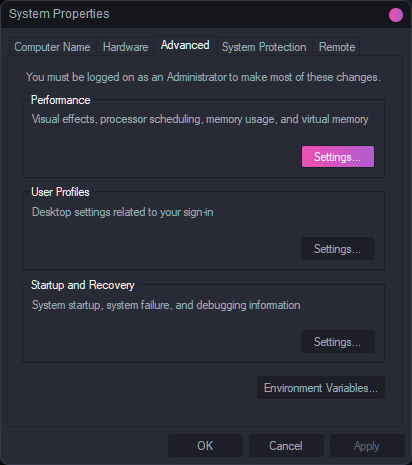Screen dimensions: 412x465
Task: Open the Hardware tab
Action: pos(125,47)
